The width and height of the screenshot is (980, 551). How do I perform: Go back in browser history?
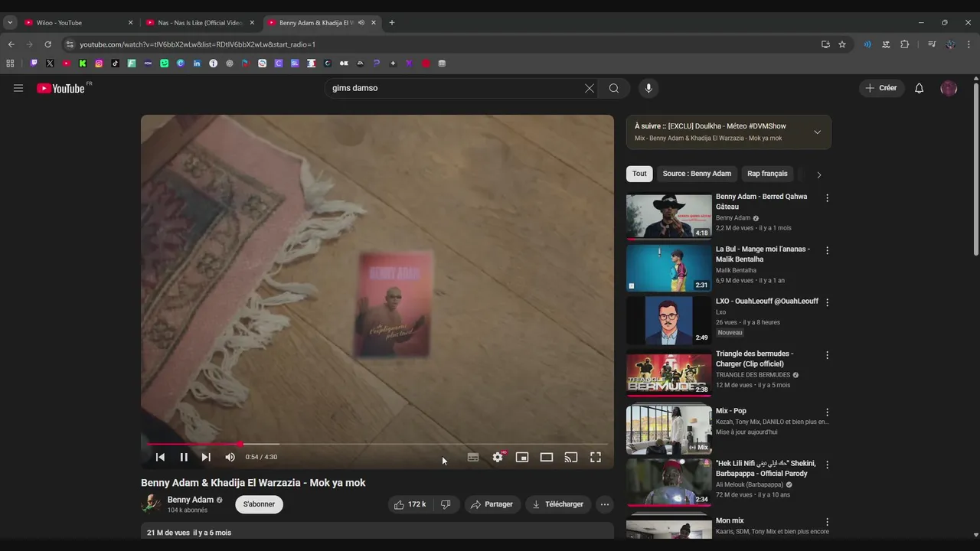[x=11, y=44]
